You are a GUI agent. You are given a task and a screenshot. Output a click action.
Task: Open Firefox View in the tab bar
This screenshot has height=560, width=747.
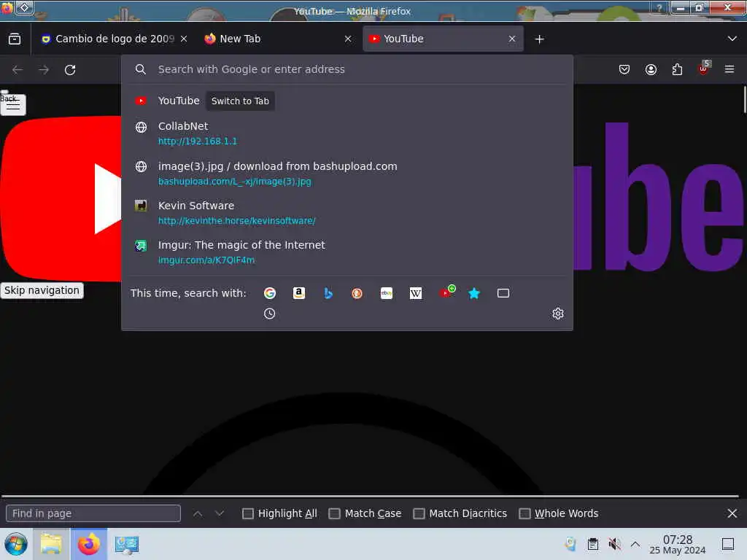(x=15, y=39)
